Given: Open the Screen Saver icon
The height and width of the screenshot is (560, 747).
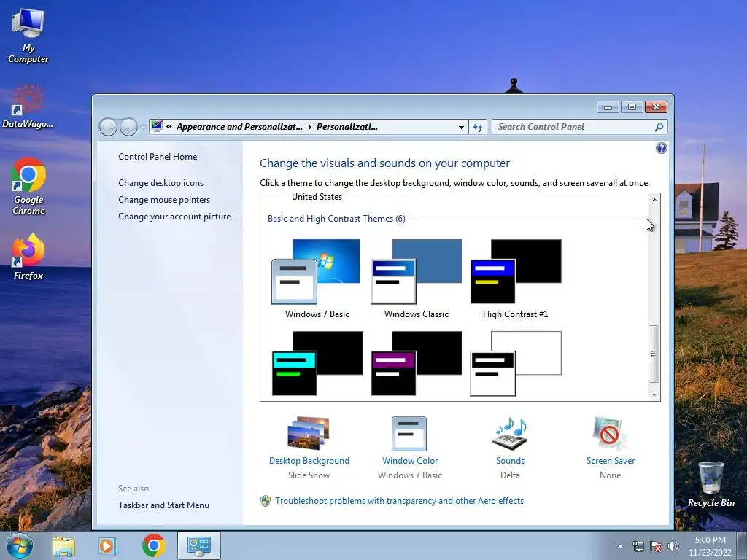Looking at the screenshot, I should pyautogui.click(x=610, y=433).
